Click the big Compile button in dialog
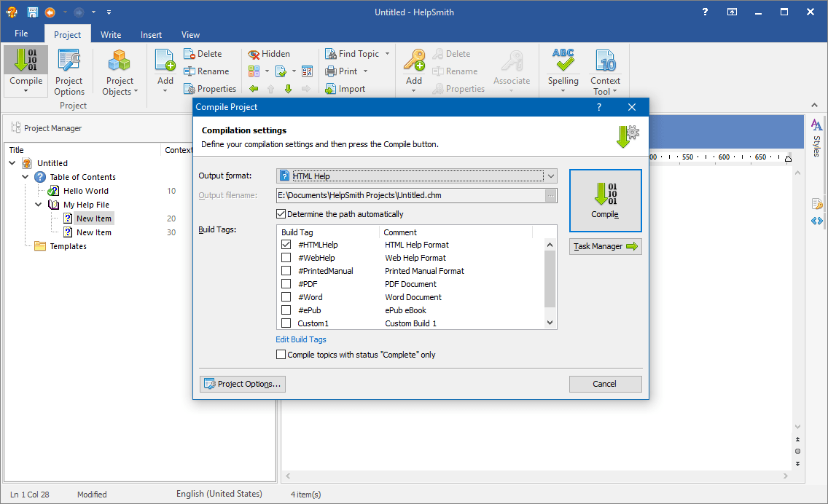Image resolution: width=828 pixels, height=504 pixels. point(605,200)
